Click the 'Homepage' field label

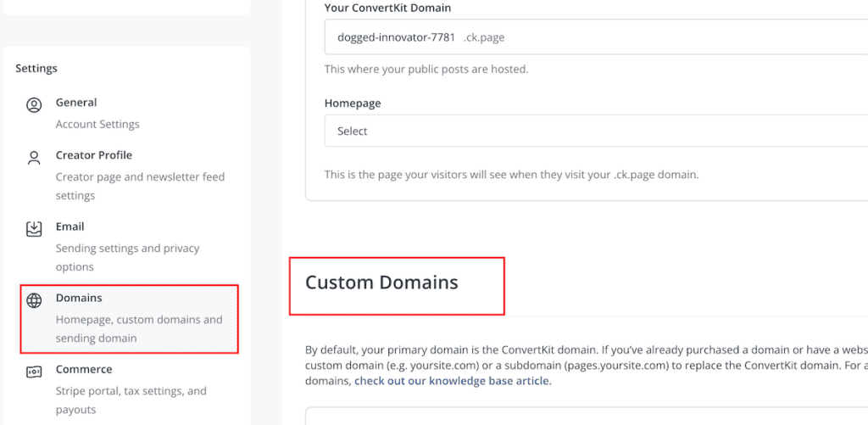(353, 103)
